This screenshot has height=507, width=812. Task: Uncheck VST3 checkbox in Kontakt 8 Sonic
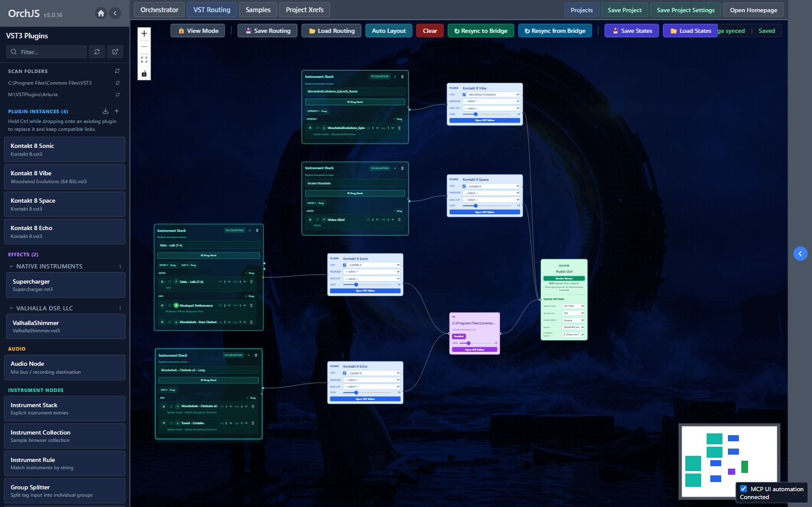345,265
